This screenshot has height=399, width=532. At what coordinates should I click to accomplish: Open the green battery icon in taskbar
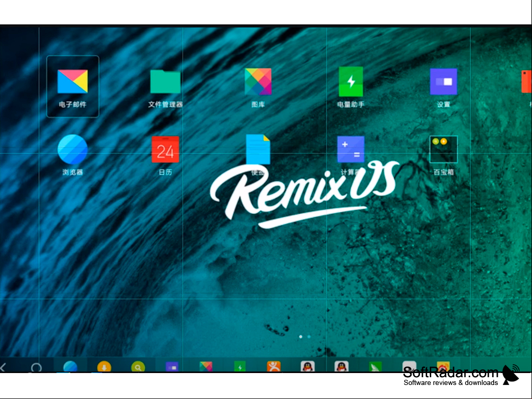point(240,367)
